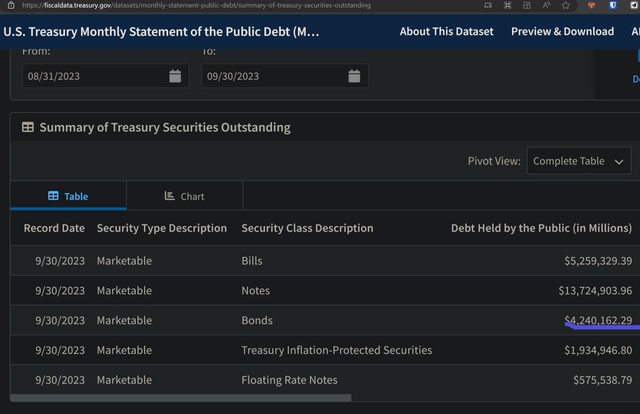
Task: Go to Preview & Download section
Action: click(x=562, y=31)
